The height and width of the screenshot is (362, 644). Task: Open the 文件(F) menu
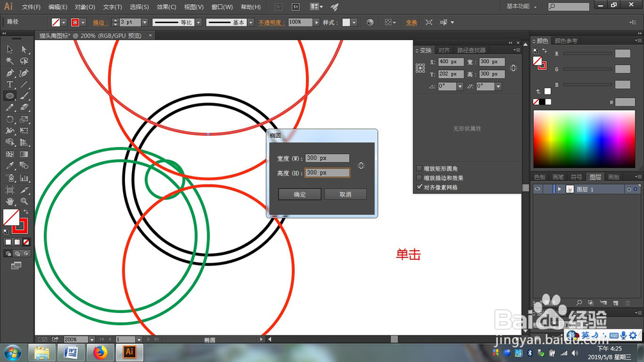31,7
